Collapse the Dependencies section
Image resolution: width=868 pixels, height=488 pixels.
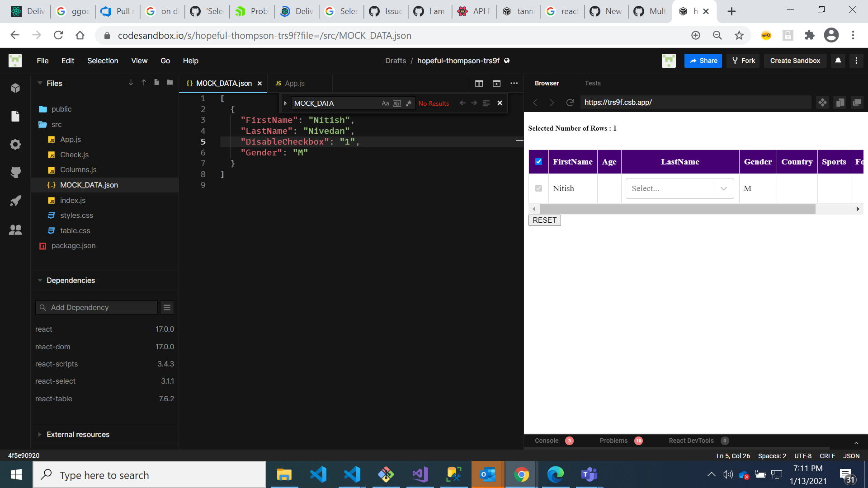tap(71, 280)
